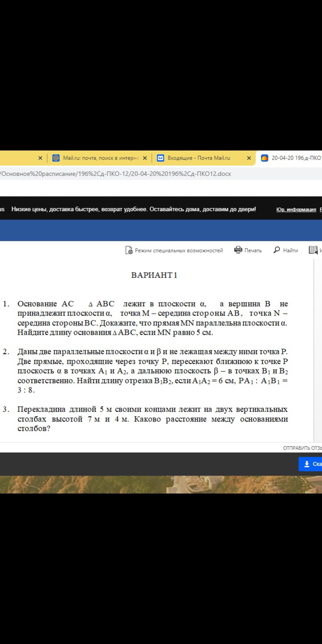Click the Печать button label
The image size is (322, 644).
pos(253,250)
